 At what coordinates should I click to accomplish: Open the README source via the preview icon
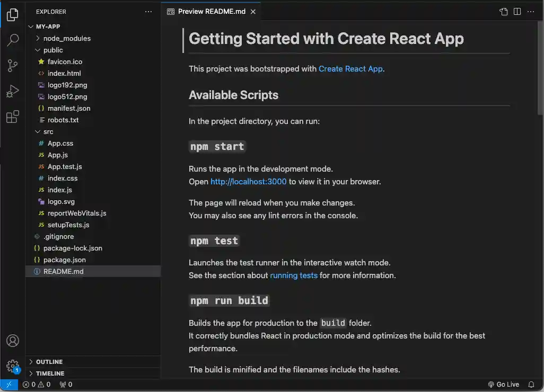(x=503, y=11)
